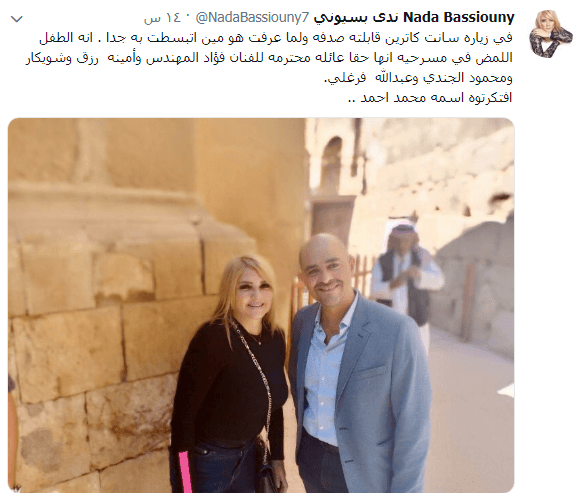Click the tweet line mentioning فؤاد المهندس

tap(269, 58)
